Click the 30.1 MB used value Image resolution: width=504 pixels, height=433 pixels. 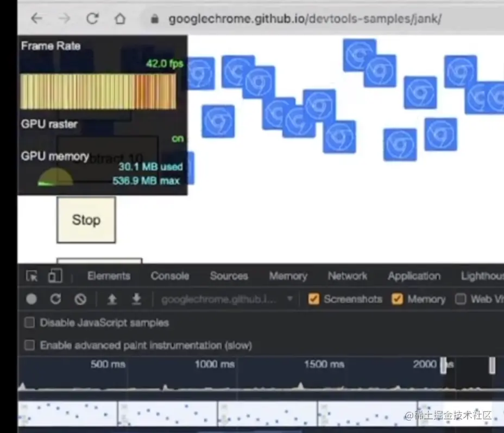pos(150,167)
